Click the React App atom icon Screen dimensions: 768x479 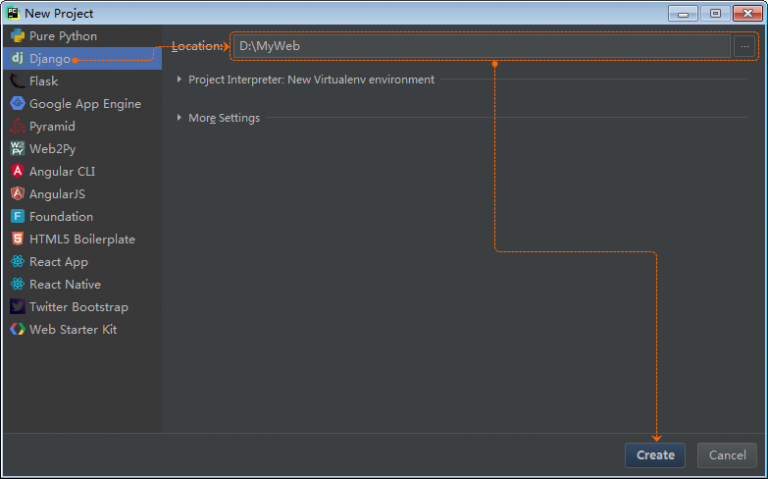point(17,262)
